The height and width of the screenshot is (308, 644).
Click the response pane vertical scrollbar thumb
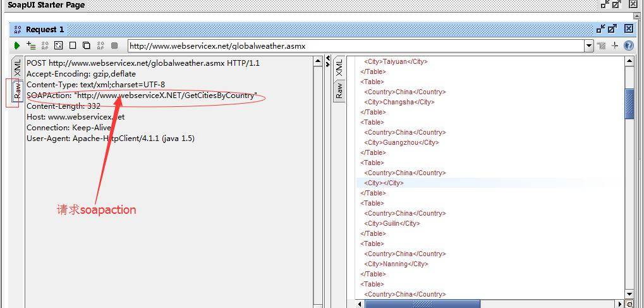[629, 104]
